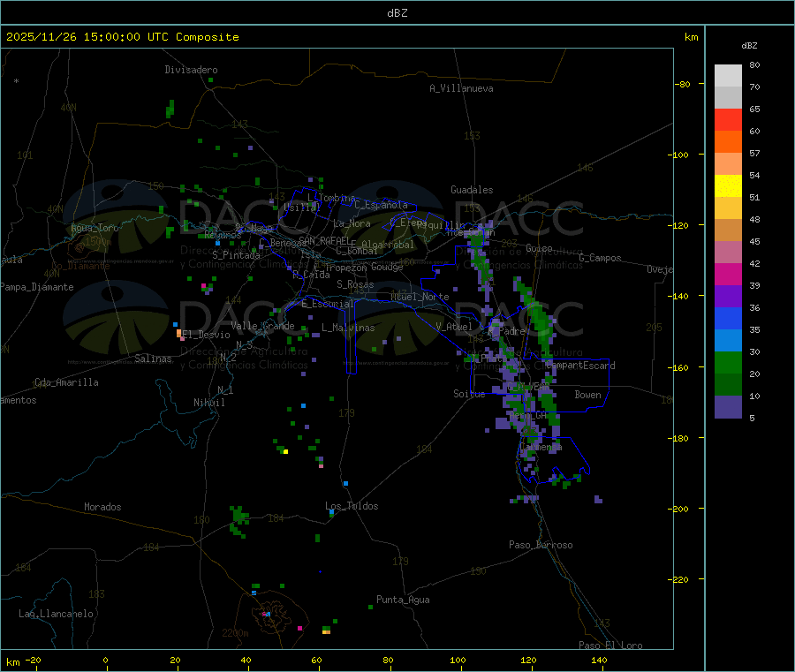
Task: Select the Punta_Agua map label
Action: coord(403,600)
